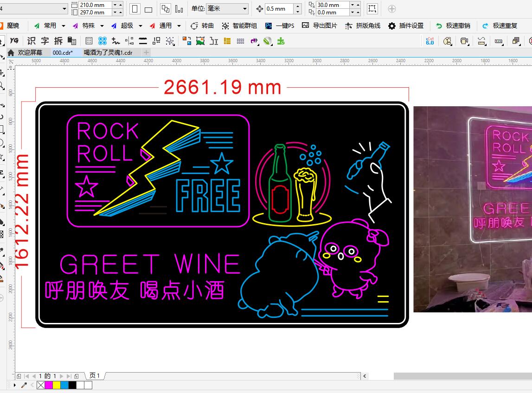This screenshot has width=532, height=393.
Task: Select landscape page orientation
Action: coord(148,9)
